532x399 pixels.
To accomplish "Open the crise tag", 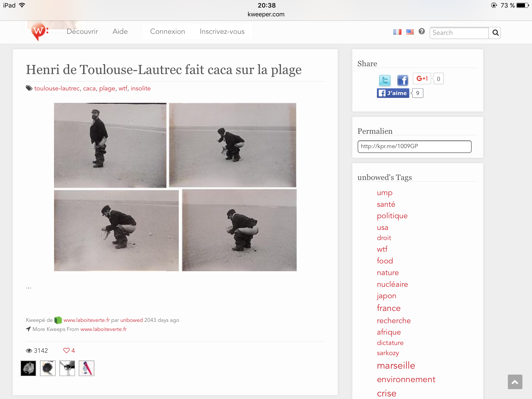I will 387,393.
